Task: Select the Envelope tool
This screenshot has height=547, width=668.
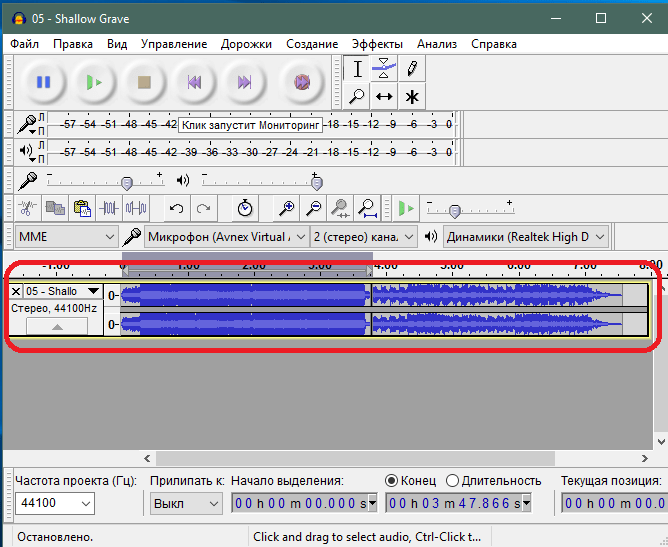Action: [x=384, y=68]
